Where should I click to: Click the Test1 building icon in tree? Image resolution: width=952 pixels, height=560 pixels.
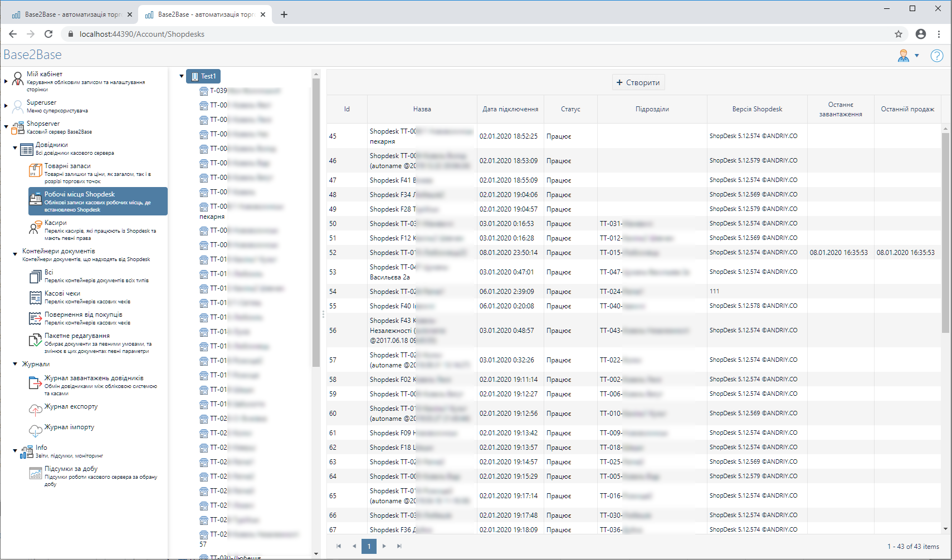pos(195,76)
